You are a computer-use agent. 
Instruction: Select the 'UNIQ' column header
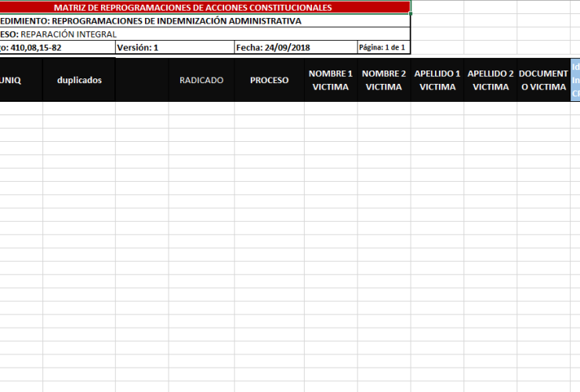click(21, 80)
